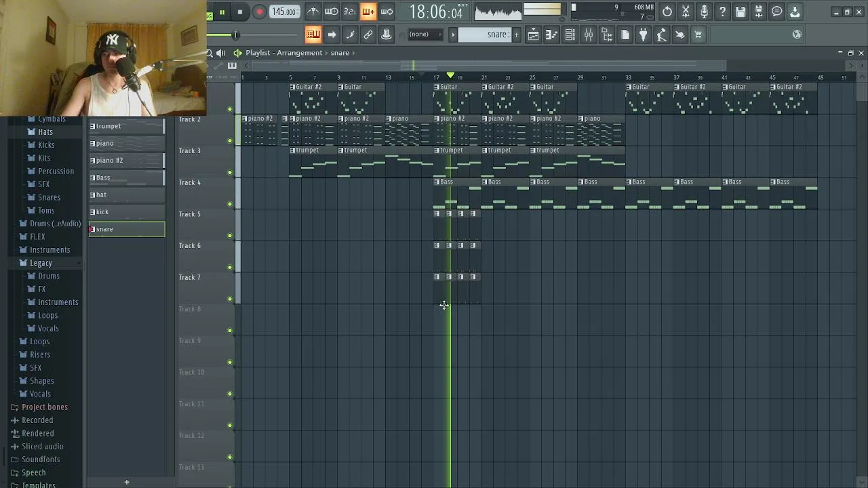Click Playlist - Arrangement breadcrumb
Image resolution: width=868 pixels, height=488 pixels.
284,53
